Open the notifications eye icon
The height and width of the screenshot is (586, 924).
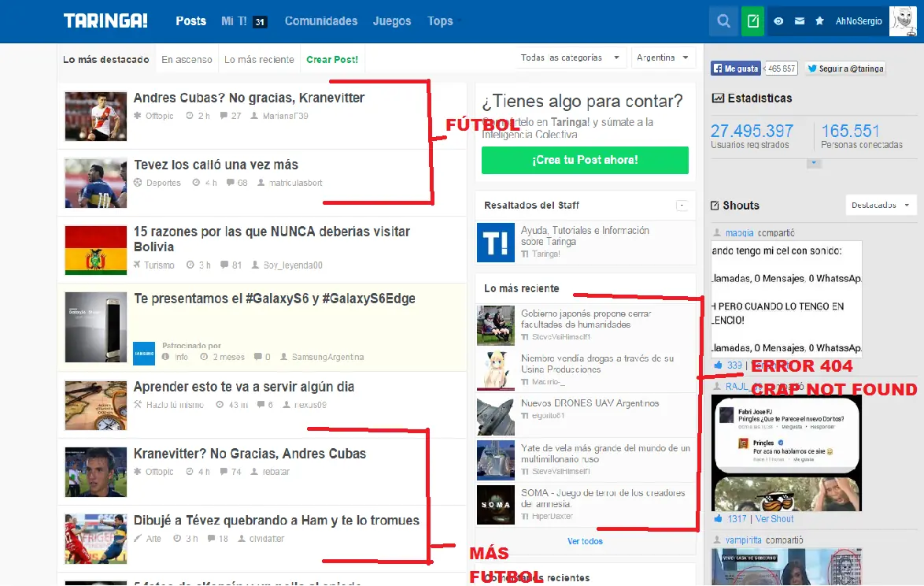click(x=778, y=21)
